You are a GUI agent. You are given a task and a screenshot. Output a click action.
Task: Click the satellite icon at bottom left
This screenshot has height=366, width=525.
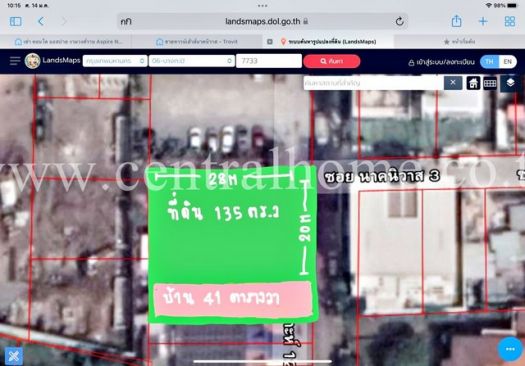click(14, 356)
